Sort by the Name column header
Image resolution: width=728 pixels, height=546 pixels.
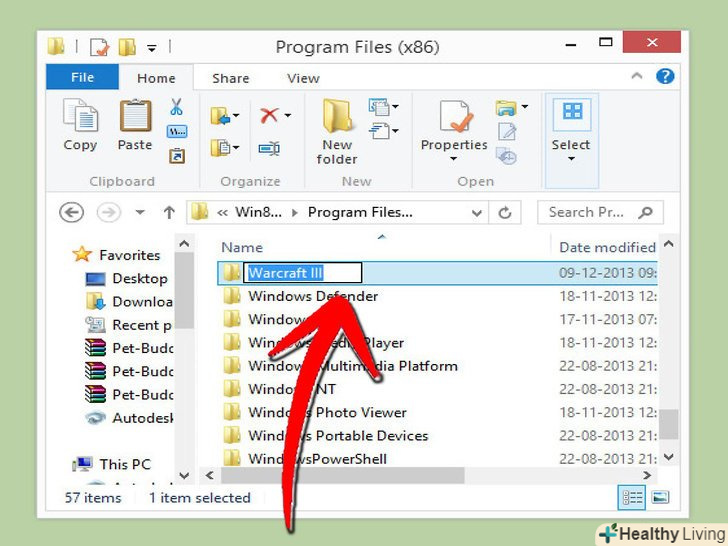(x=242, y=247)
